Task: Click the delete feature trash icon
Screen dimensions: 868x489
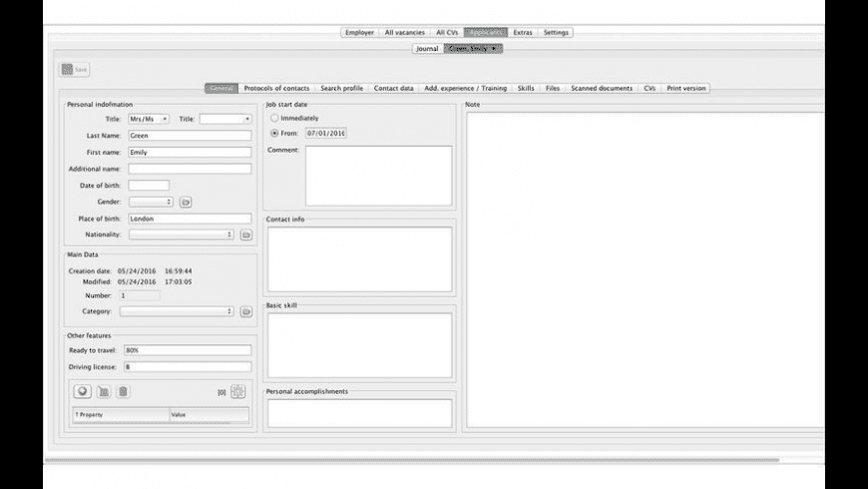Action: pos(123,391)
